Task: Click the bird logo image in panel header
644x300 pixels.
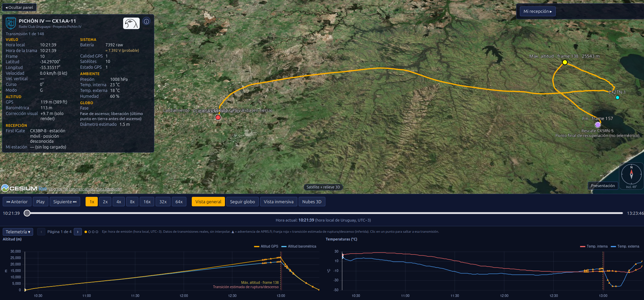Action: 131,23
